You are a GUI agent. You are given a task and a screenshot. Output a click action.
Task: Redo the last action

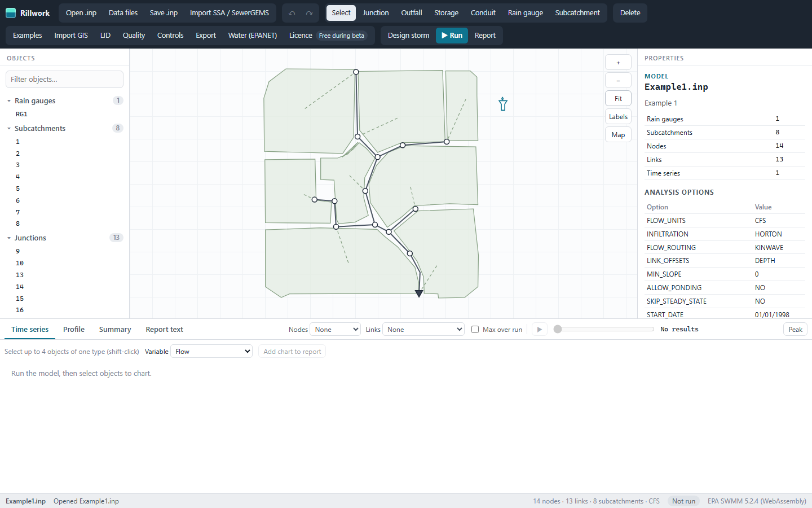(309, 13)
